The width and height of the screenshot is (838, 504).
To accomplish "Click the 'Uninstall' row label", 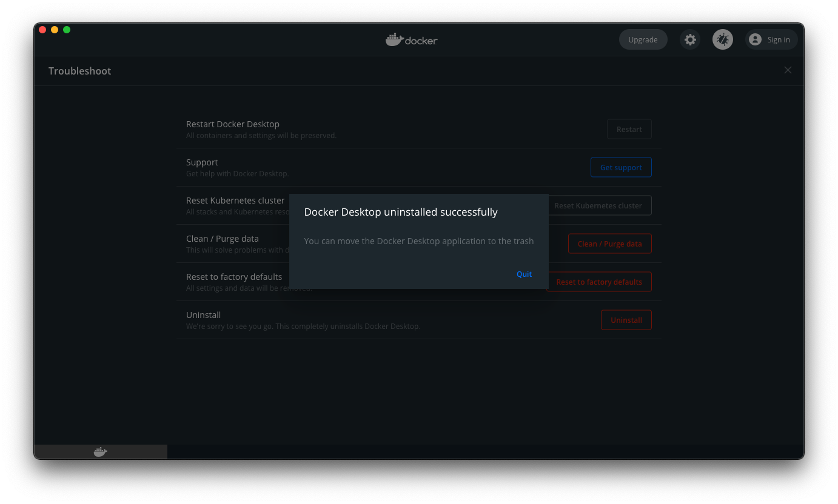I will (x=203, y=315).
